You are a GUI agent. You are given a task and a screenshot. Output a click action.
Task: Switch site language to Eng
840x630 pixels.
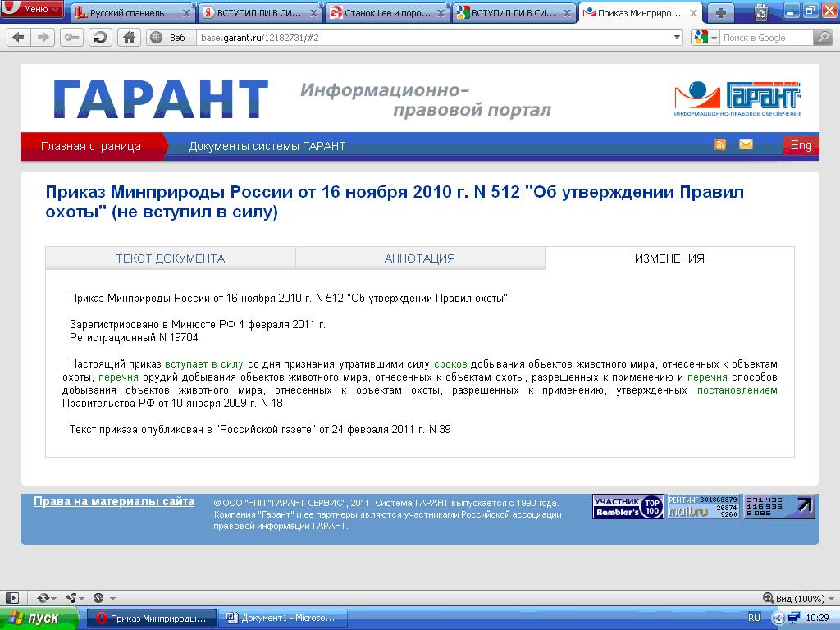point(800,145)
